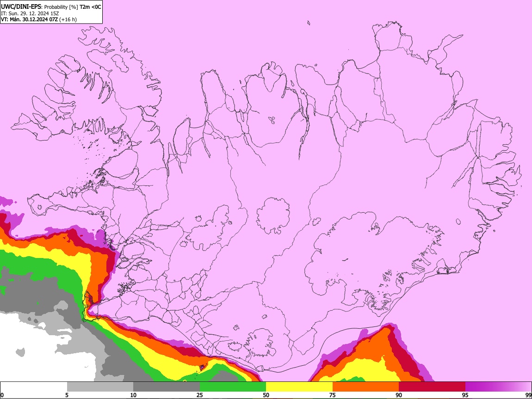Click the magenta 95-99 legend swatch
This screenshot has width=532, height=399.
tap(498, 387)
